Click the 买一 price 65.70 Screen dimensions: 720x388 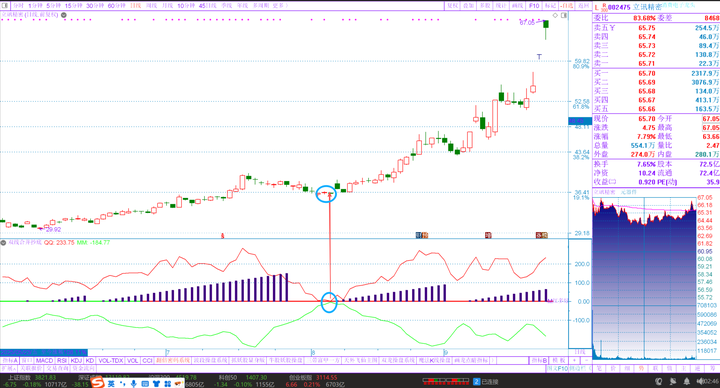click(x=647, y=73)
